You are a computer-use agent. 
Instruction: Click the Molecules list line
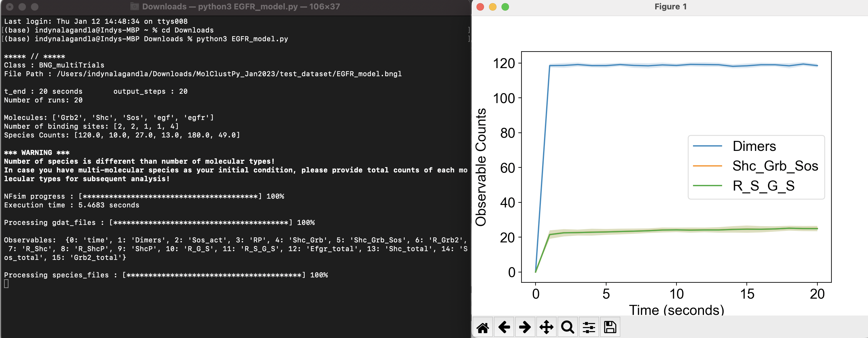109,117
